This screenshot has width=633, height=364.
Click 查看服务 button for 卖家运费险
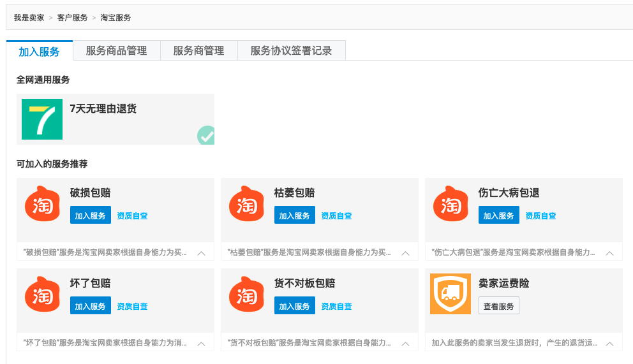coord(499,306)
